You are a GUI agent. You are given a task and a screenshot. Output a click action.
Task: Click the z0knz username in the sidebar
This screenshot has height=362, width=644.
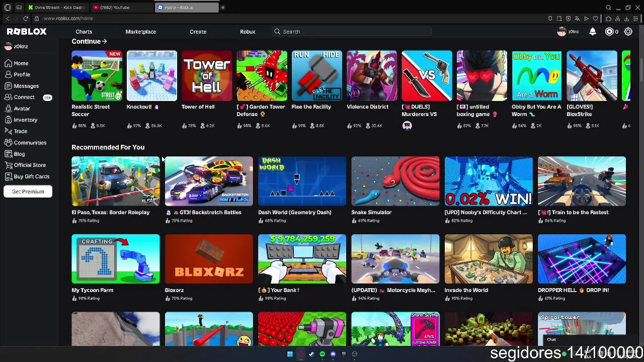(21, 46)
